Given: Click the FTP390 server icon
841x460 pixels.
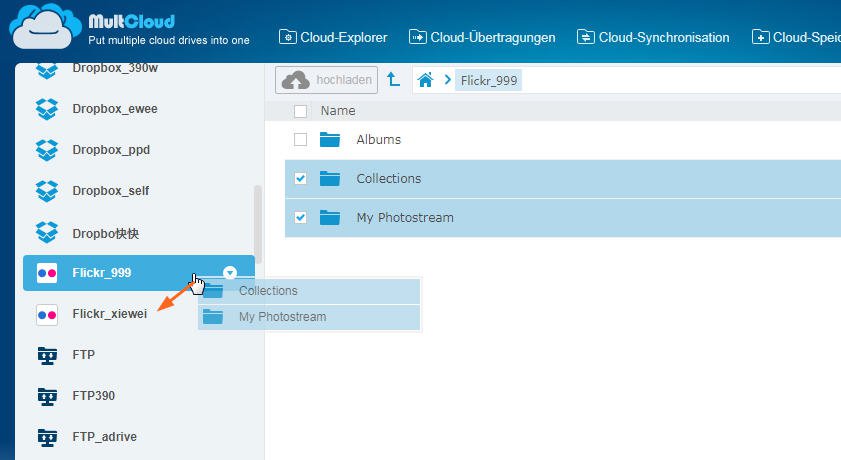Looking at the screenshot, I should (47, 396).
